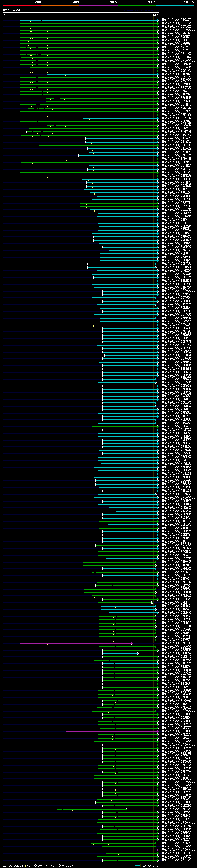This screenshot has height=868, width=197.
Task: Select hit UniRef100_Q5CW91
Action: tap(177, 690)
